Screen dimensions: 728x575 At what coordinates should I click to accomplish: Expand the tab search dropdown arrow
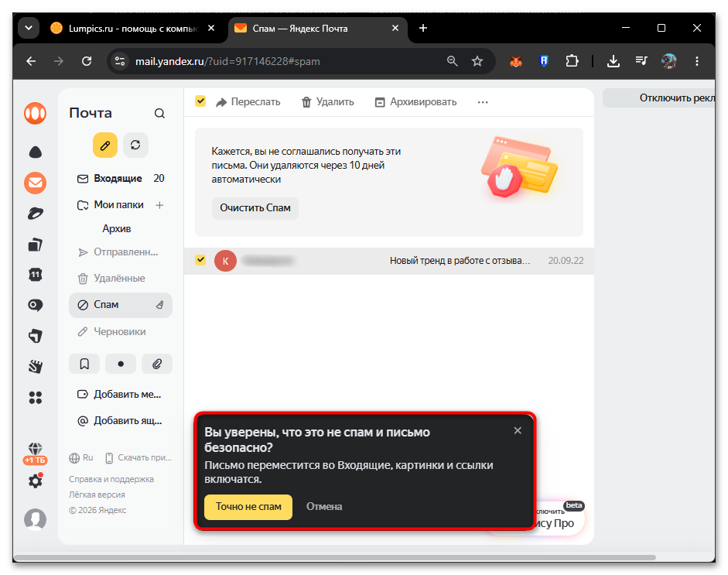(29, 28)
